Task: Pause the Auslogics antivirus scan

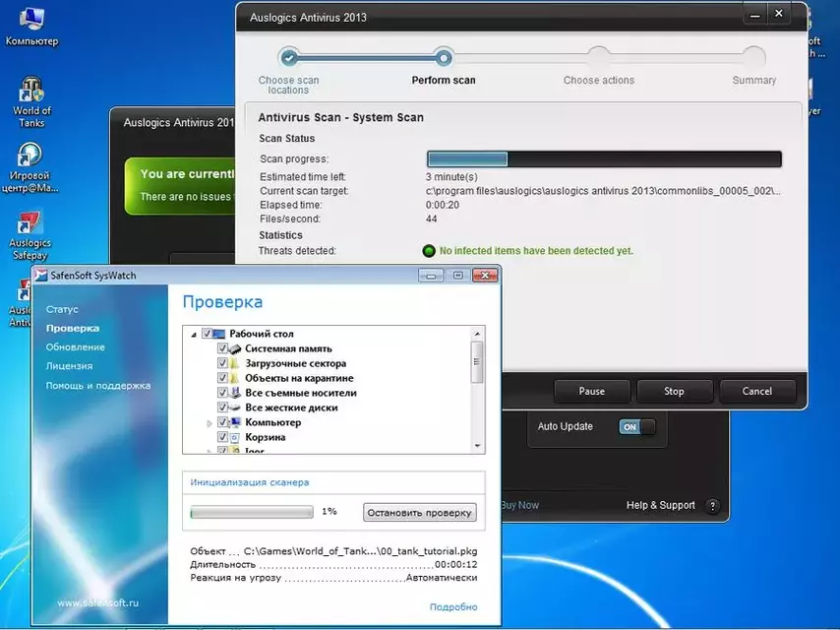Action: (x=591, y=392)
